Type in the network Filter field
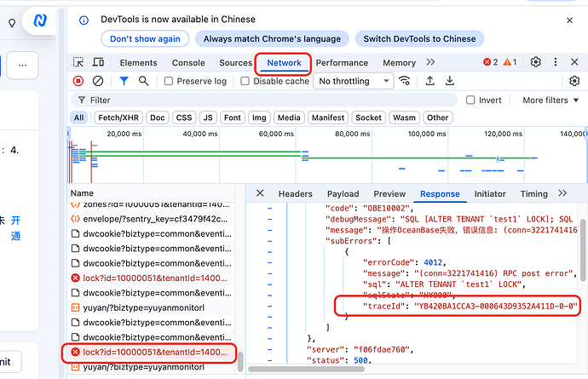 point(256,100)
